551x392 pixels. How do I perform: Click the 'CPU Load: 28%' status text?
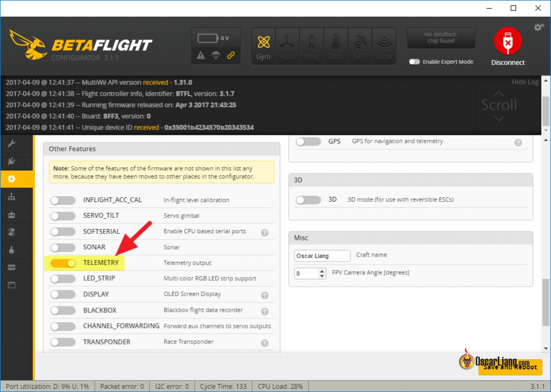pyautogui.click(x=280, y=387)
